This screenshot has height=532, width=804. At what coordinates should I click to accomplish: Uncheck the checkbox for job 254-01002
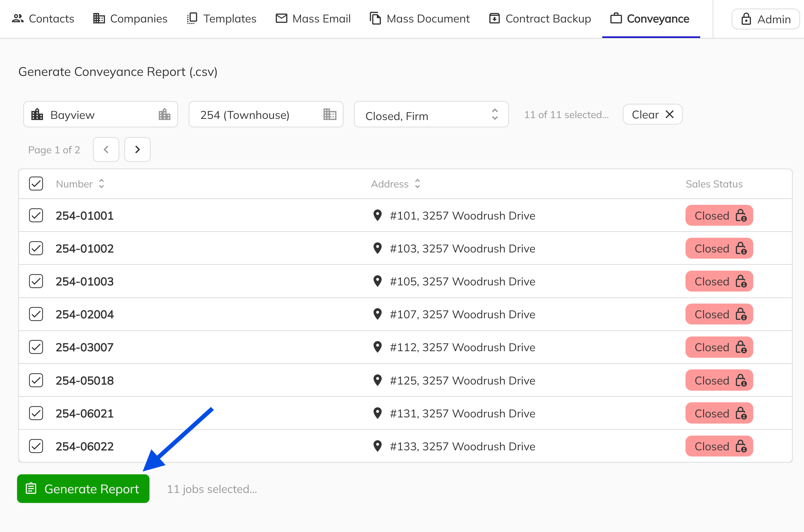pyautogui.click(x=36, y=248)
